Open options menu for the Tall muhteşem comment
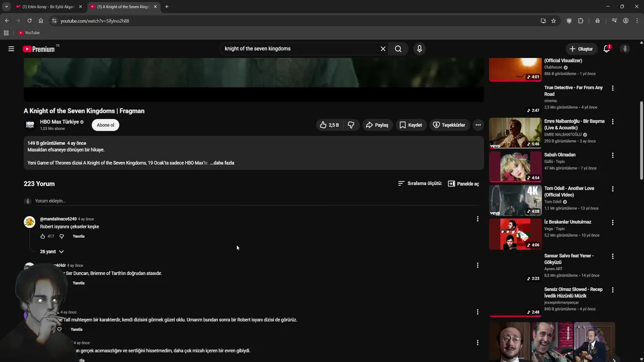Screen dimensions: 644x362 click(x=477, y=312)
